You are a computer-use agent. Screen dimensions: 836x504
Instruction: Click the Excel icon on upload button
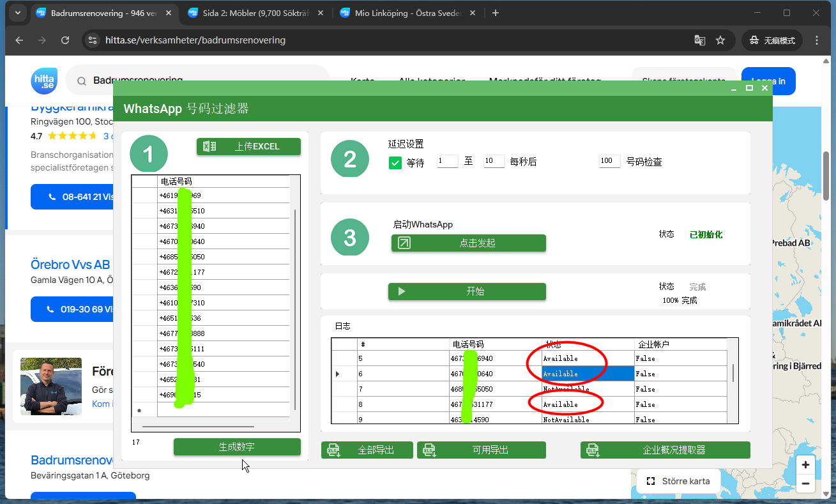pos(209,146)
